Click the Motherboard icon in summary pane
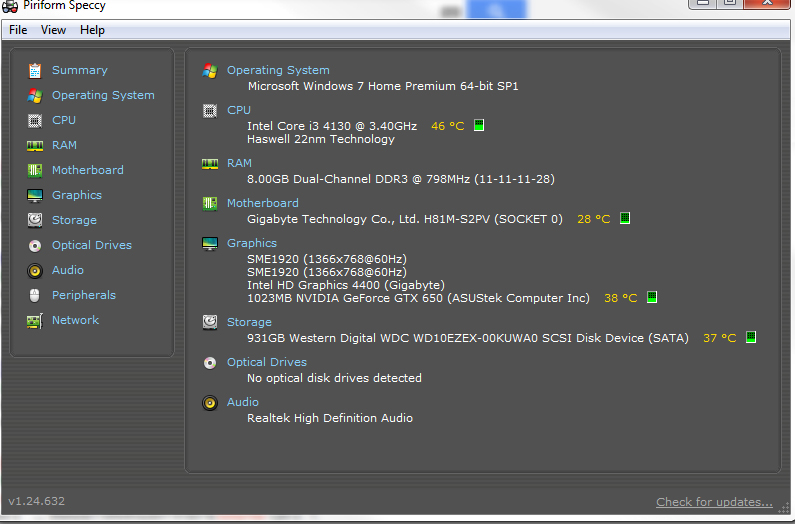Viewport: 795px width, 524px height. click(210, 203)
